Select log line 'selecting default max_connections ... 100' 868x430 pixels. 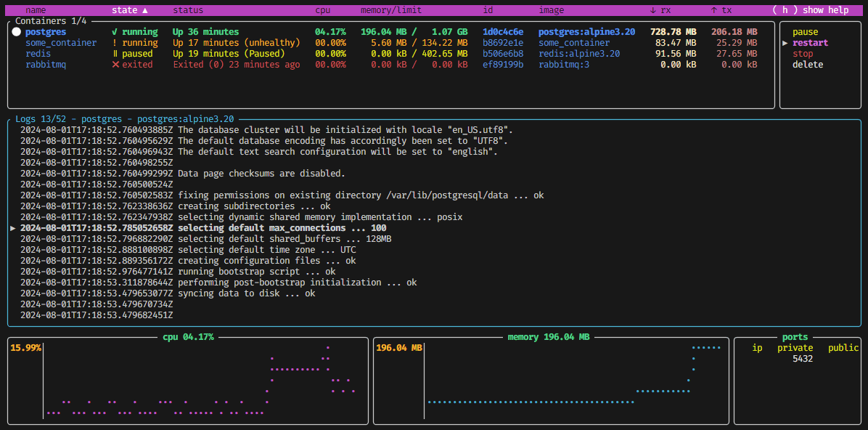203,228
